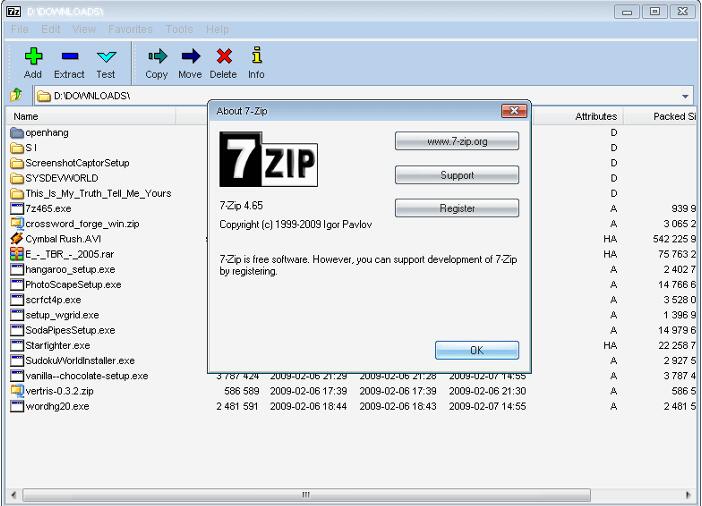702x506 pixels.
Task: Click the scrollbar left arrow
Action: point(13,494)
